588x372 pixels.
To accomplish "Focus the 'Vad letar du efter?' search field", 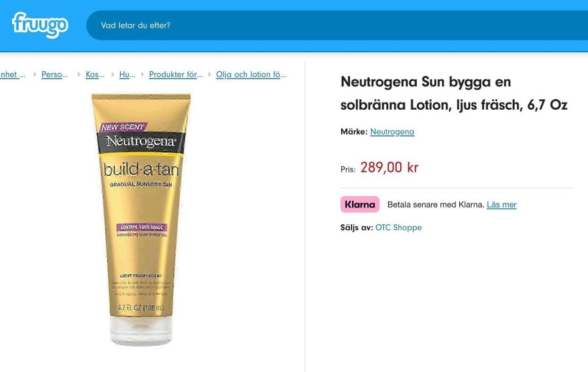I will point(337,25).
